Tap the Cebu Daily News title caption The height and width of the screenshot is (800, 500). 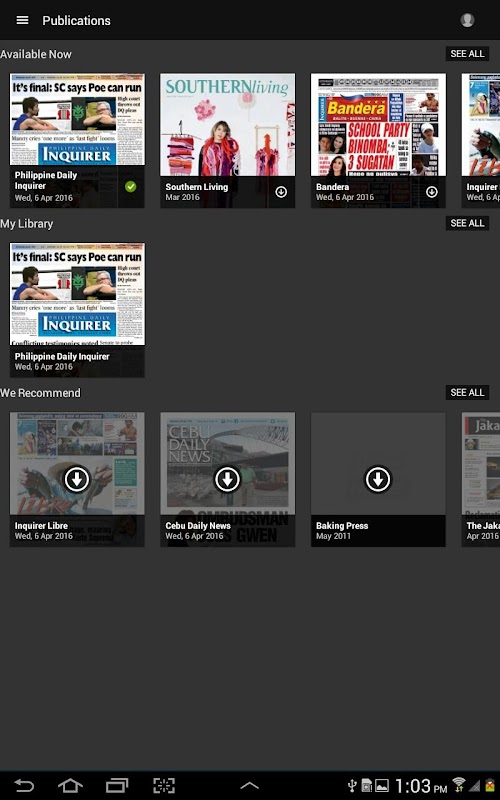tap(198, 526)
